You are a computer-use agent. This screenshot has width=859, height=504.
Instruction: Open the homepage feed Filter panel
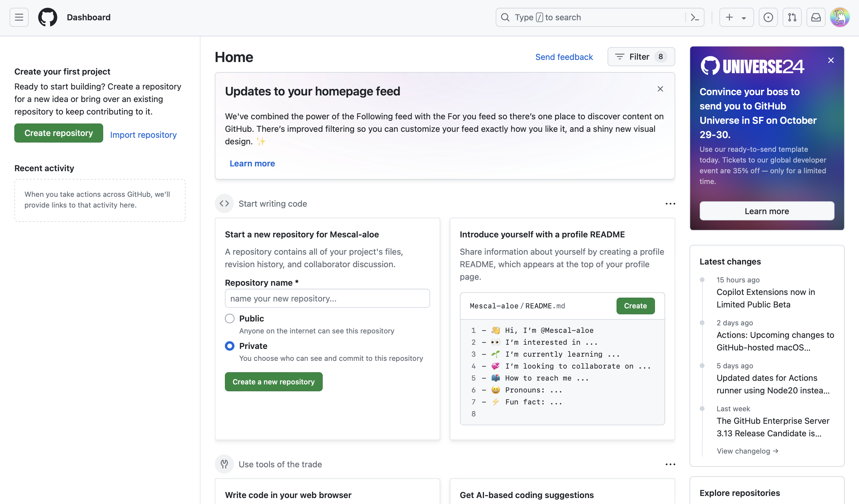[x=640, y=57]
